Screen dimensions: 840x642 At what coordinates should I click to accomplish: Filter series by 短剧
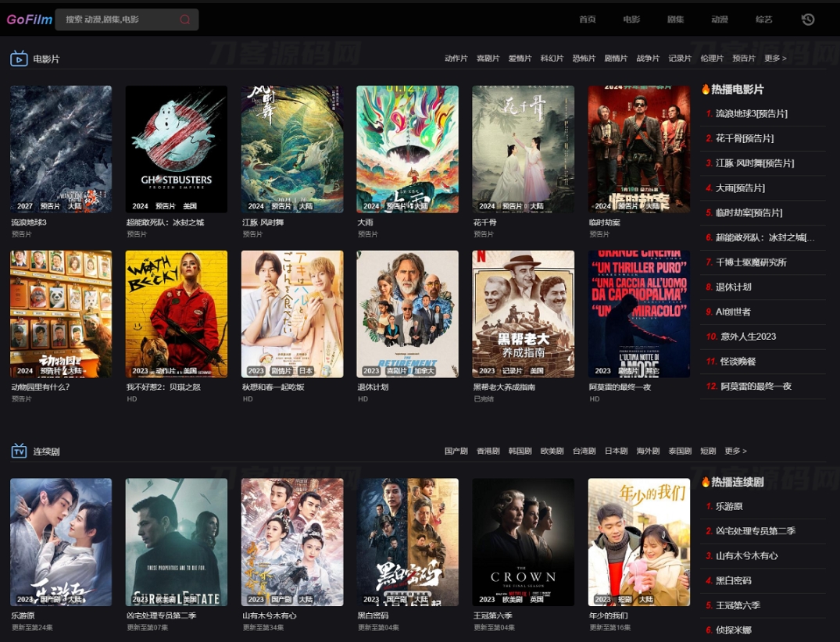coord(708,451)
